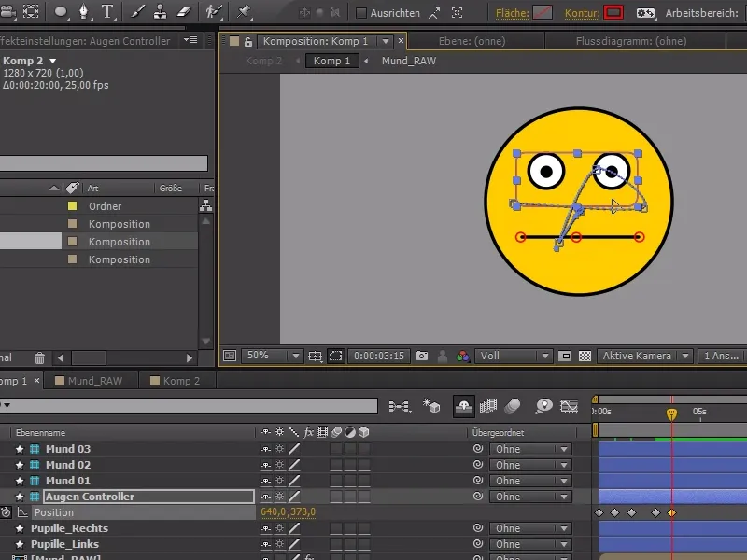The image size is (747, 560).
Task: Select Komp 1 in the breadcrumb
Action: click(x=332, y=61)
